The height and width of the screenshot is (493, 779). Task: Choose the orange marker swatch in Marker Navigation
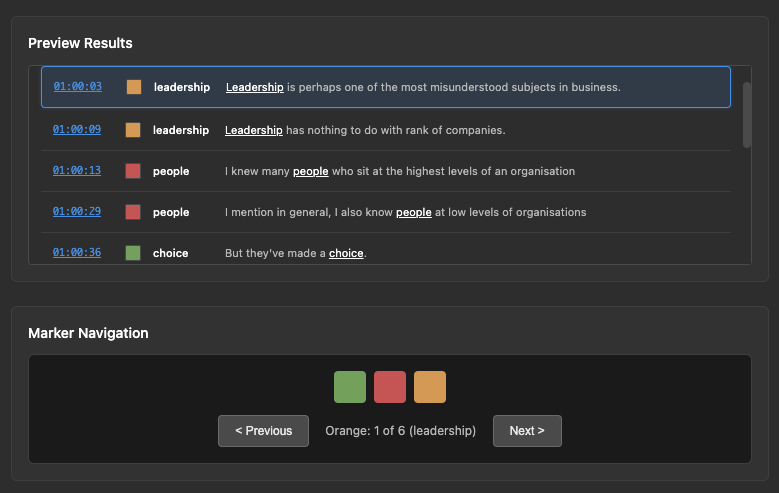(x=430, y=387)
